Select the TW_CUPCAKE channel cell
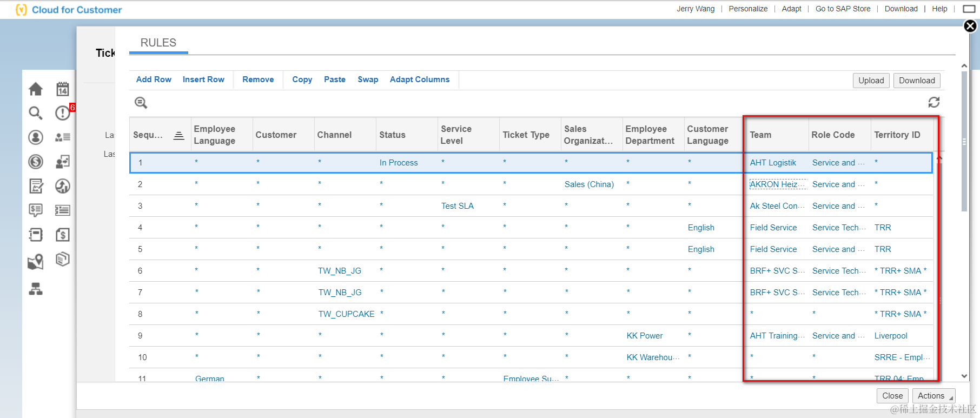Viewport: 980px width, 418px height. click(346, 314)
